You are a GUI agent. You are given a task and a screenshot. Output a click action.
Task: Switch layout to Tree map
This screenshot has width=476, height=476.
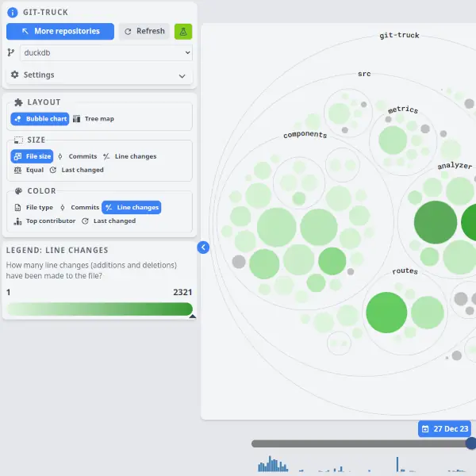coord(94,119)
